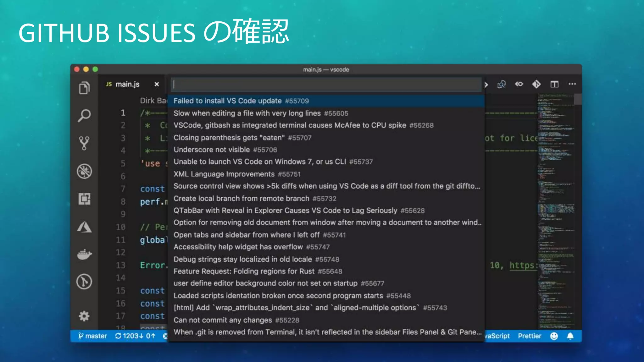Open the Search view in activity bar
The image size is (644, 362).
point(84,115)
